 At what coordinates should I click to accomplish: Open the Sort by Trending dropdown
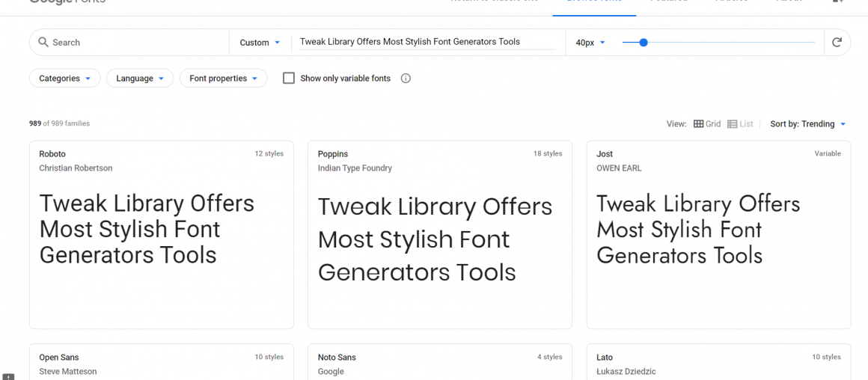coord(807,124)
